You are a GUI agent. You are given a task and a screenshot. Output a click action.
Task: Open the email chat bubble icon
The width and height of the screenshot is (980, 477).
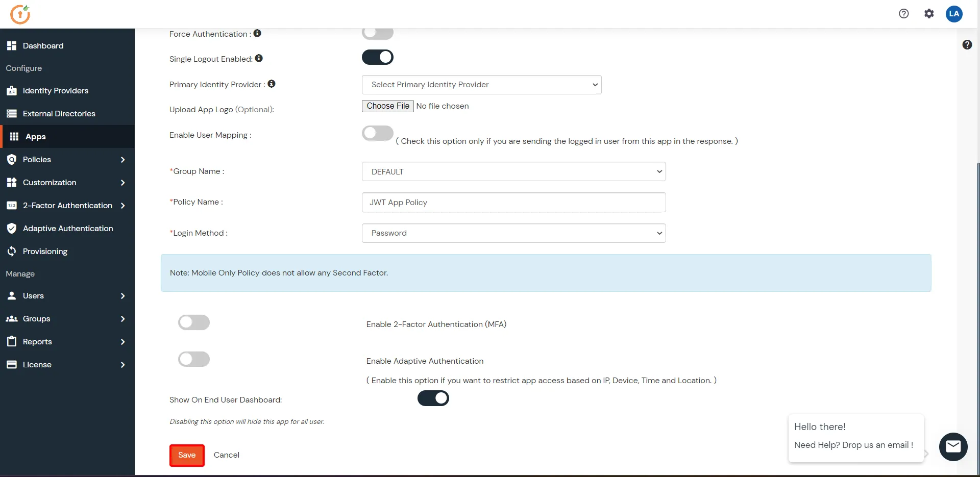tap(953, 447)
